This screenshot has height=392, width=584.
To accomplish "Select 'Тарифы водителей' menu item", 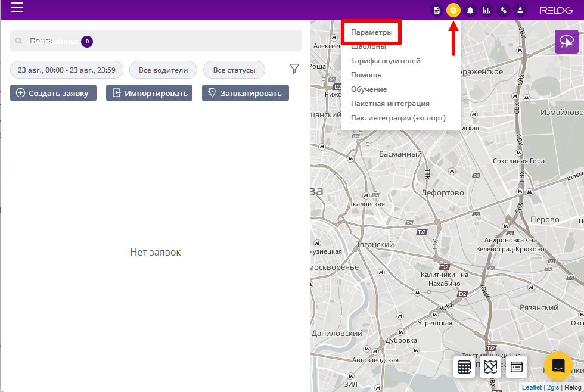I will click(x=386, y=61).
